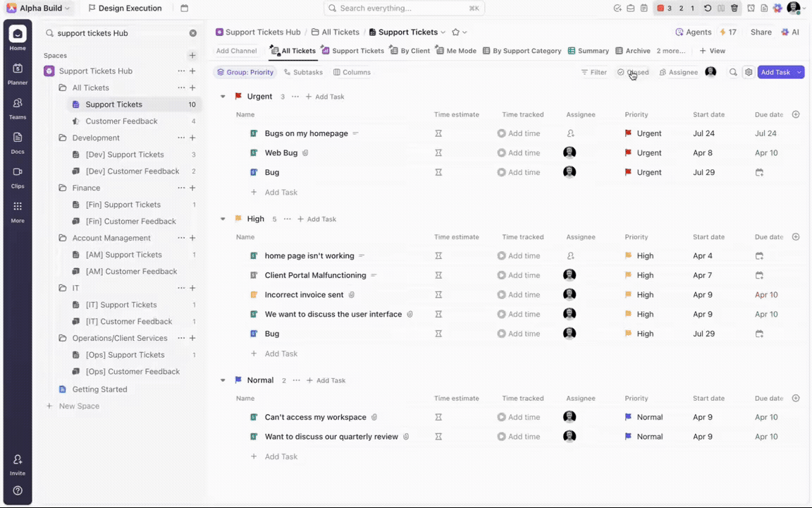Screen dimensions: 812x508
Task: Click the search icon in the view toolbar
Action: (x=733, y=72)
